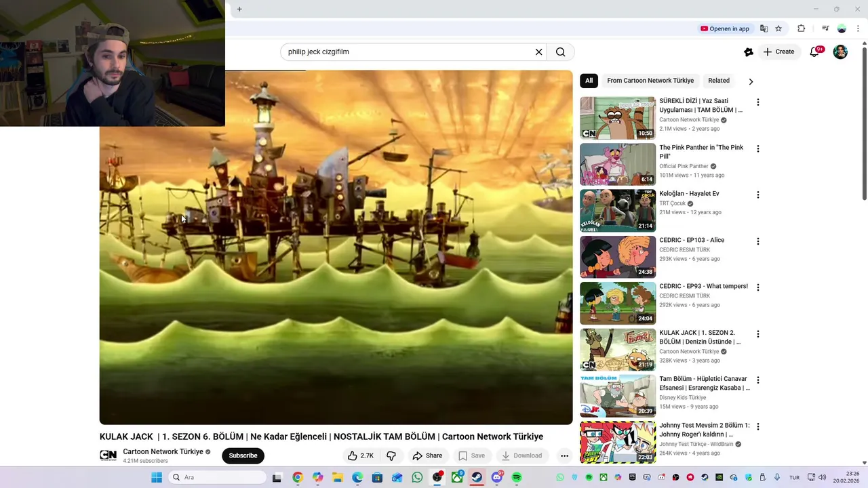Viewport: 868px width, 488px height.
Task: Dislike the video with thumbs down
Action: [x=391, y=455]
